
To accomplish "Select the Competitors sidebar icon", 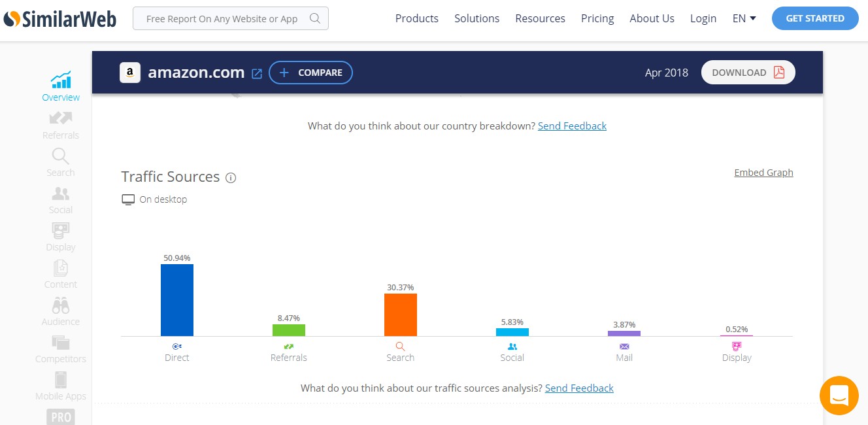I will 61,342.
